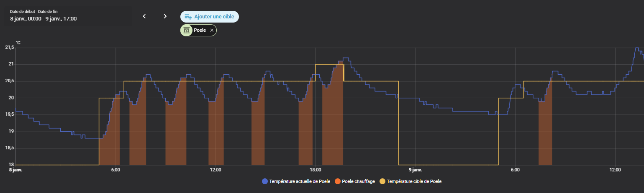The width and height of the screenshot is (644, 193).
Task: Remove the Poele target chip
Action: (x=212, y=30)
